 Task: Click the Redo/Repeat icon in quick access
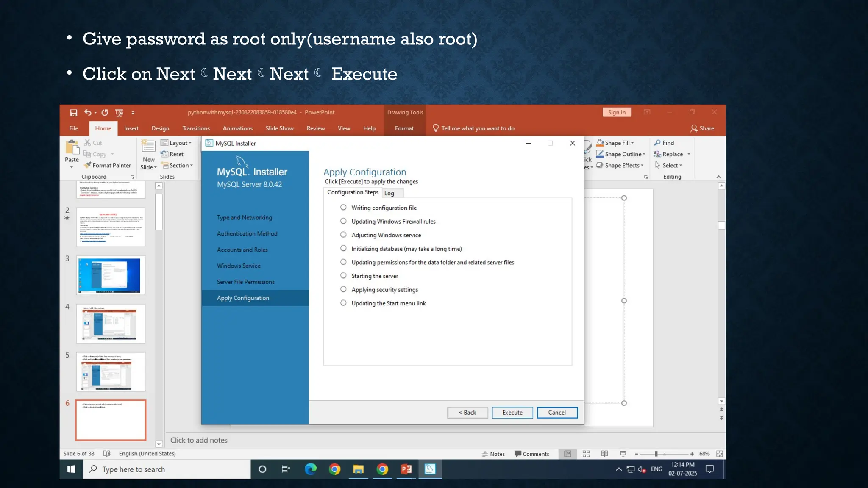105,112
